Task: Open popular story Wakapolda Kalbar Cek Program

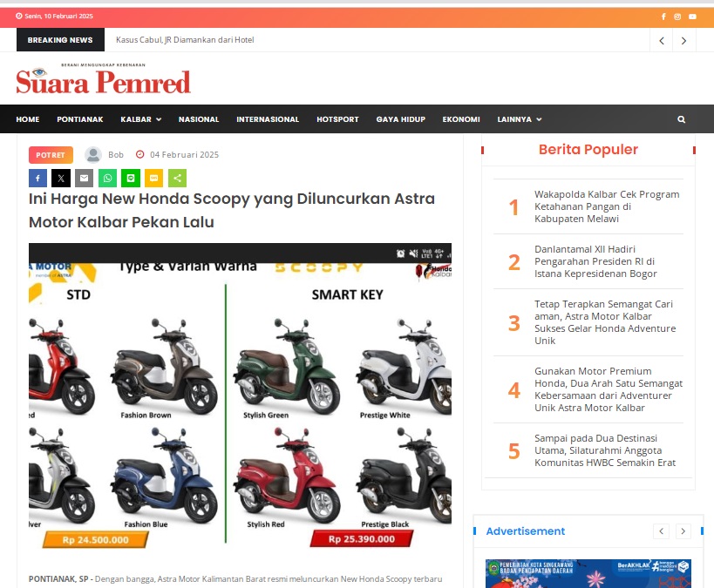Action: pyautogui.click(x=607, y=206)
